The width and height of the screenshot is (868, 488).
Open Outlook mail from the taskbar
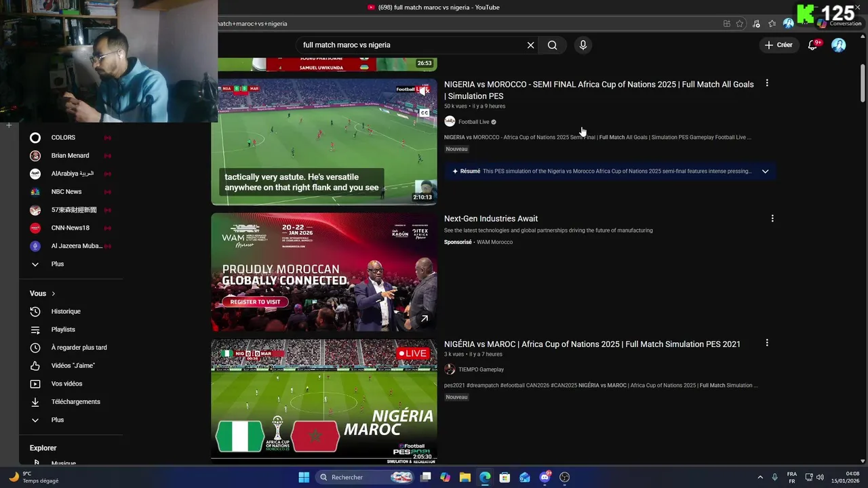pyautogui.click(x=525, y=477)
